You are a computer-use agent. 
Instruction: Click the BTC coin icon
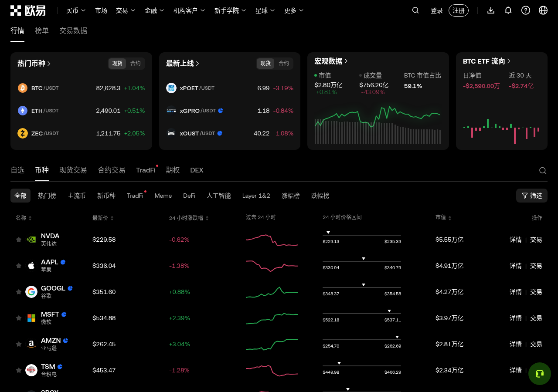pyautogui.click(x=23, y=88)
